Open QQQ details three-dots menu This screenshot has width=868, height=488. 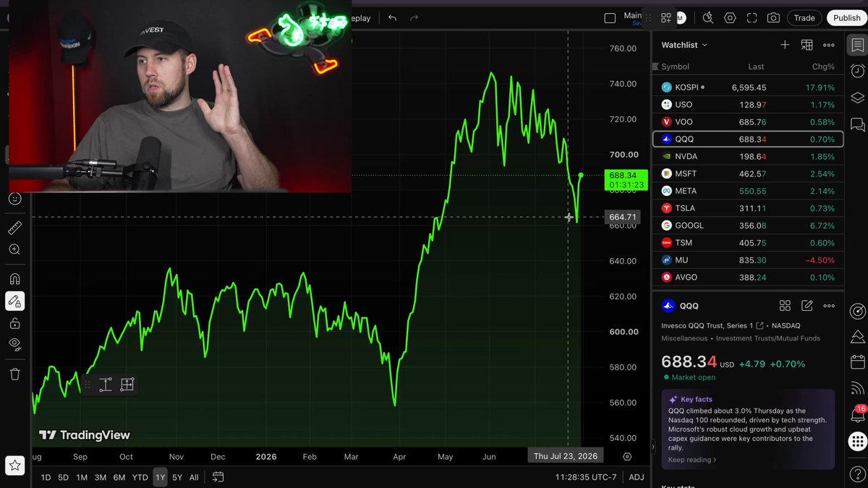[829, 306]
